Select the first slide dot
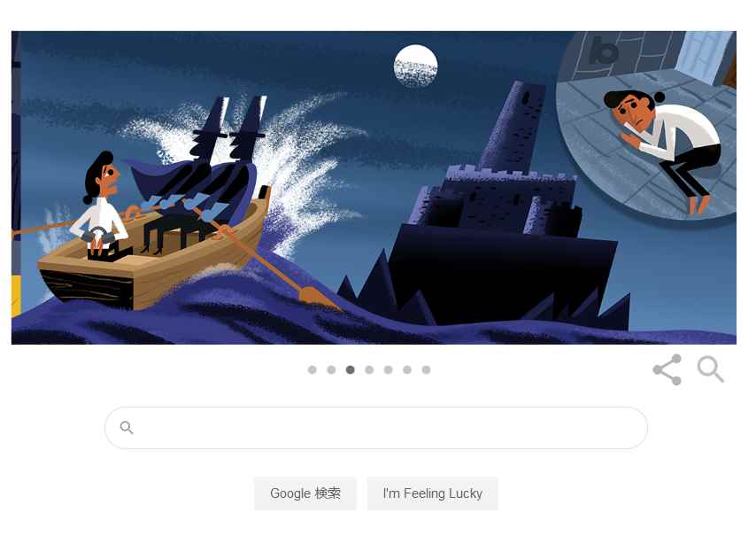Viewport: 756px width, 536px height. tap(312, 370)
